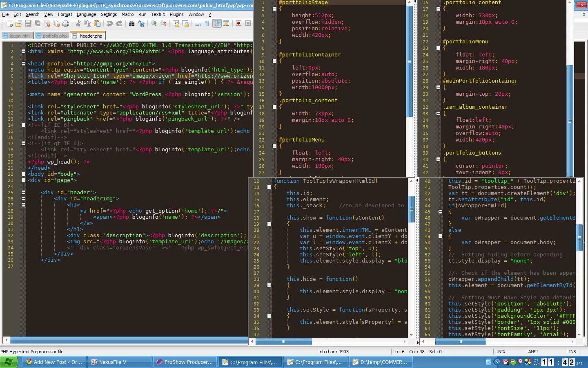Image resolution: width=588 pixels, height=368 pixels.
Task: Switch to D:\temp\COMVER taskbar window
Action: point(381,362)
